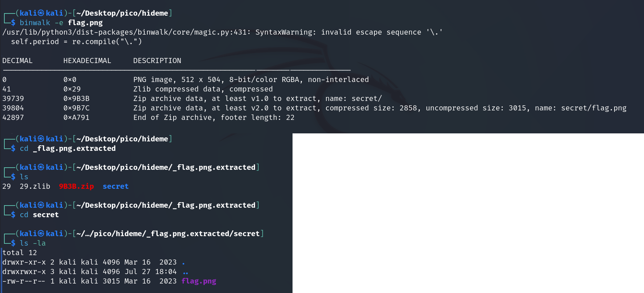Click the secret/flag.png name in Zip entry
This screenshot has height=293, width=644.
coord(594,108)
